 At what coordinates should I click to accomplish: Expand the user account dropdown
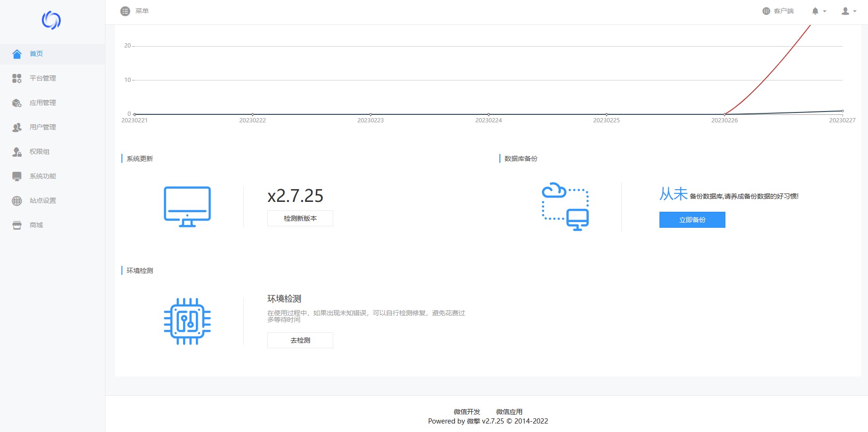click(x=848, y=11)
